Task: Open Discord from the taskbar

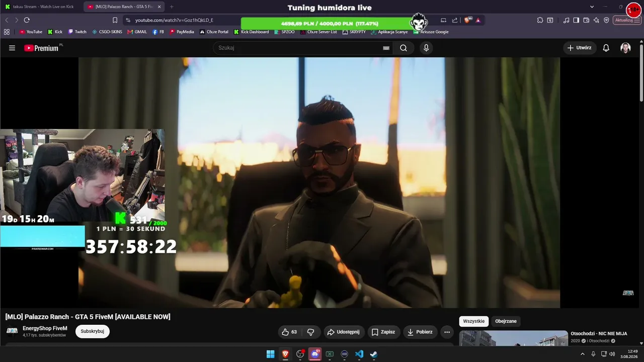Action: (315, 354)
